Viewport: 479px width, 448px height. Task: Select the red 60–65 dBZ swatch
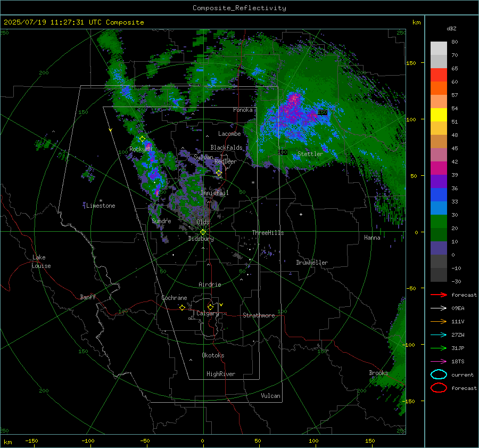(439, 75)
